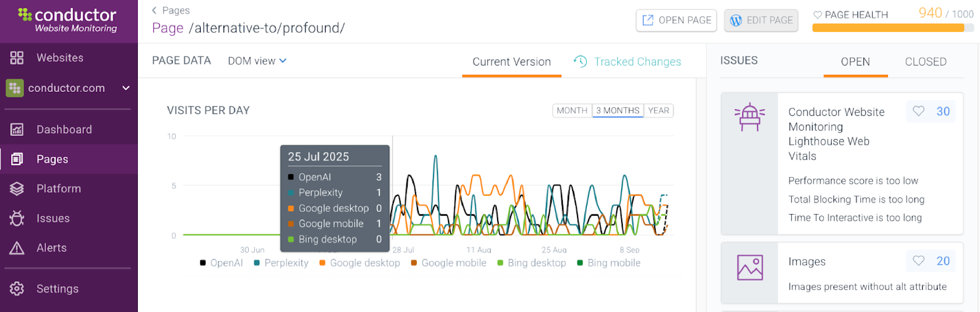Viewport: 980px width, 312px height.
Task: Toggle Google mobile series in chart legend
Action: [449, 263]
